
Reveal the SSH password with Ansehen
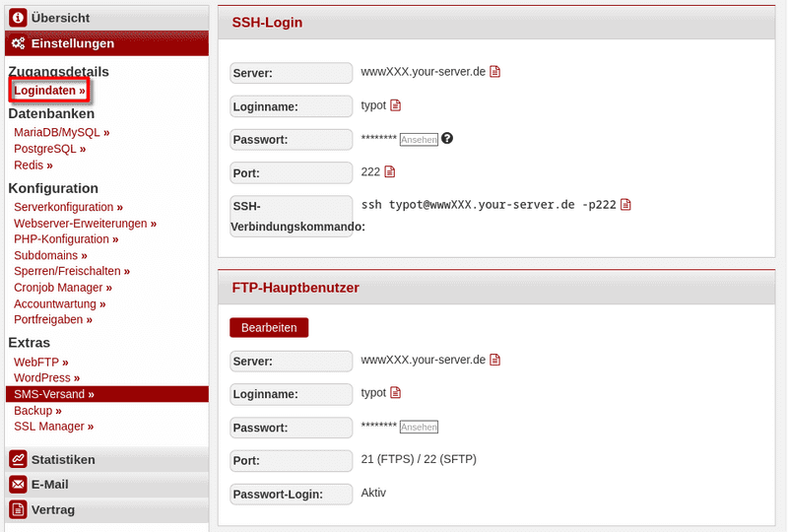(419, 140)
